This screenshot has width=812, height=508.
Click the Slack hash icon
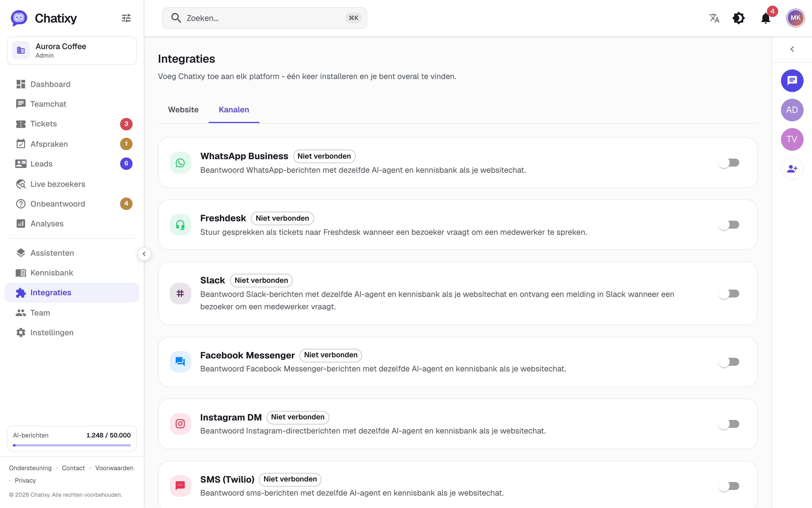click(x=180, y=293)
